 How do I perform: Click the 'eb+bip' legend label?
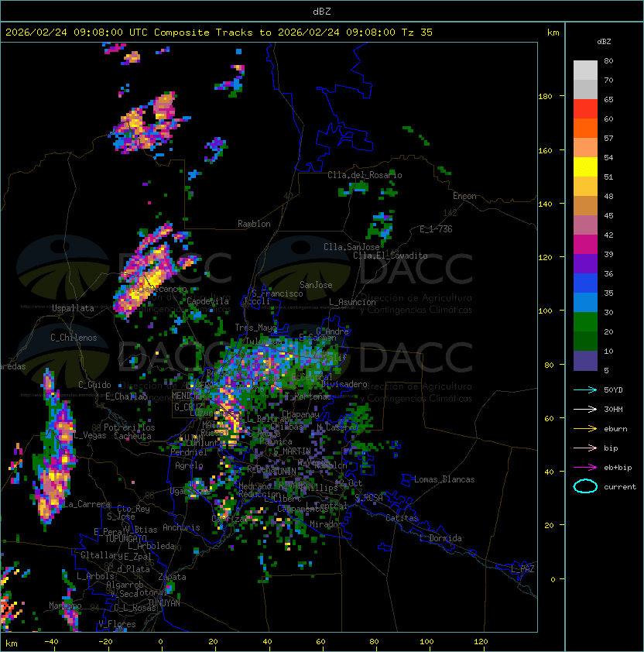pyautogui.click(x=618, y=468)
